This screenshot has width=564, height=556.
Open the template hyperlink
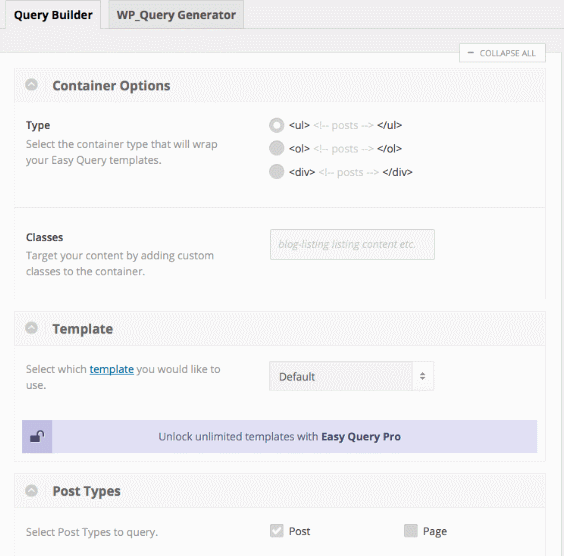click(112, 369)
